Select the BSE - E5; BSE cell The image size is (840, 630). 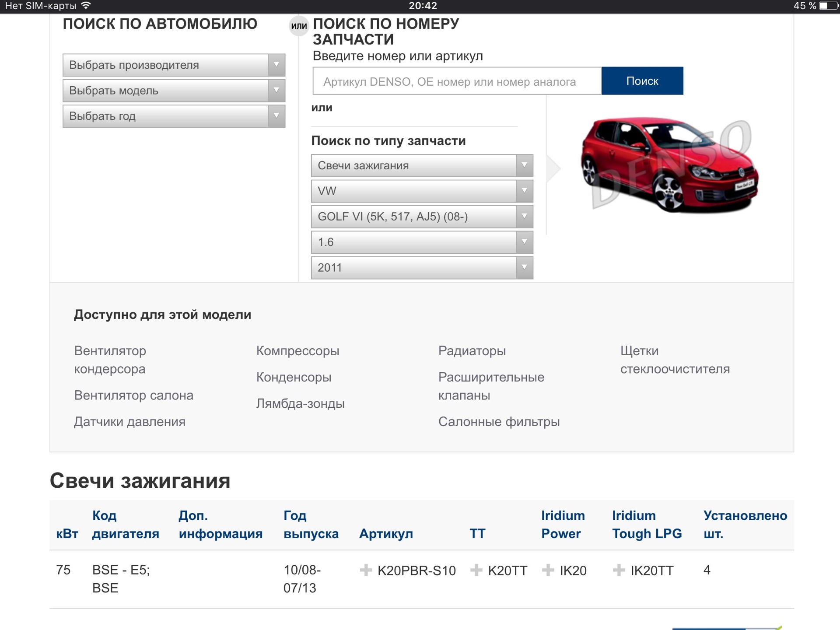121,579
